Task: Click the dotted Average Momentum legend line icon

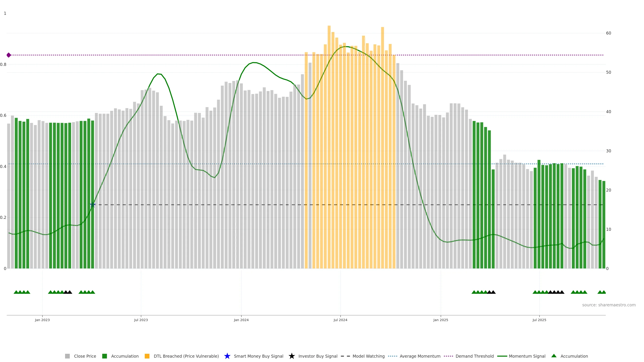Action: 392,356
